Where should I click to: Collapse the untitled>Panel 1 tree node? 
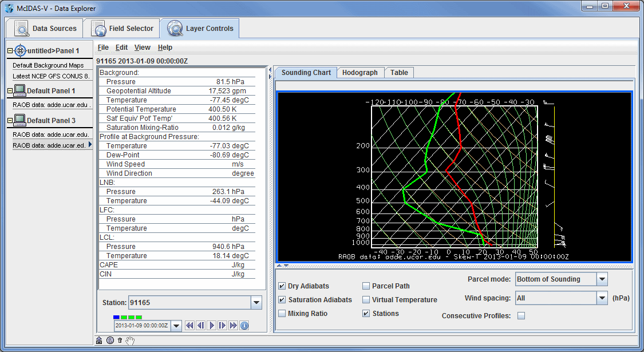[10, 51]
